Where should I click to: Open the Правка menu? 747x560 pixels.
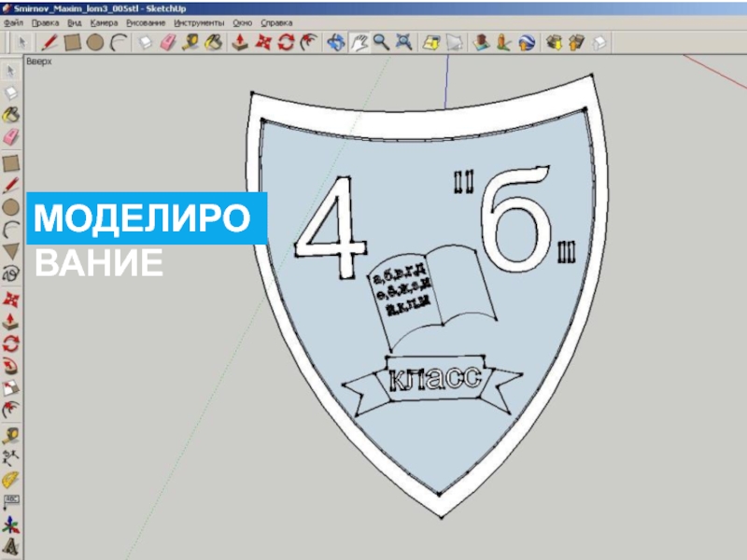45,22
